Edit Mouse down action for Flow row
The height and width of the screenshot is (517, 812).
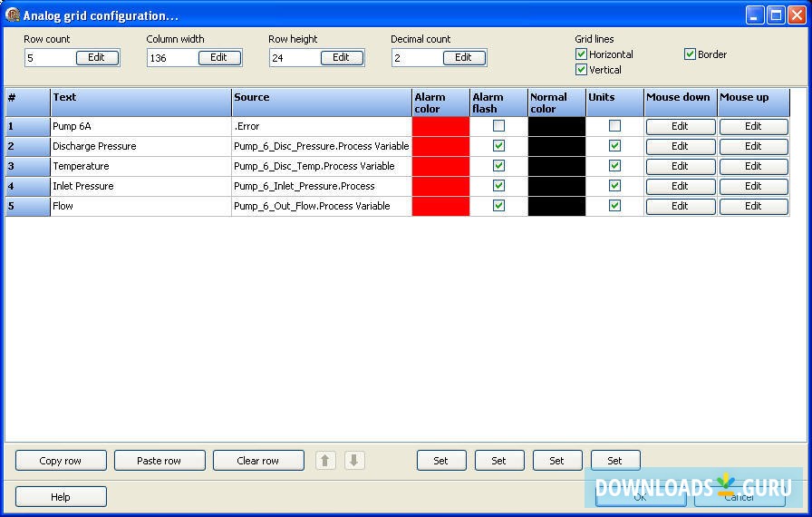point(681,206)
